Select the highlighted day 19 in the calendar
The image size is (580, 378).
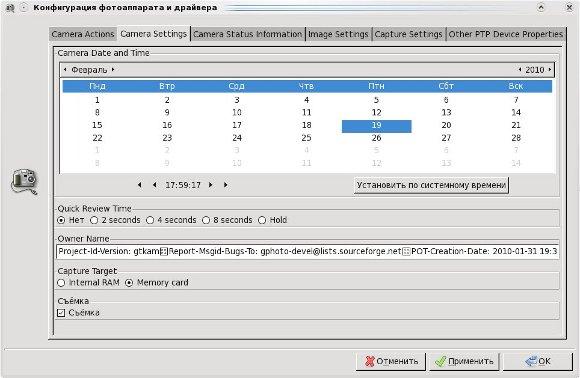[377, 125]
